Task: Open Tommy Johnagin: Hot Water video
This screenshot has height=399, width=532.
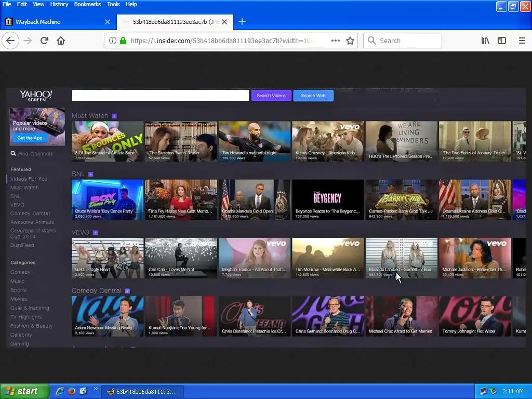Action: click(475, 316)
